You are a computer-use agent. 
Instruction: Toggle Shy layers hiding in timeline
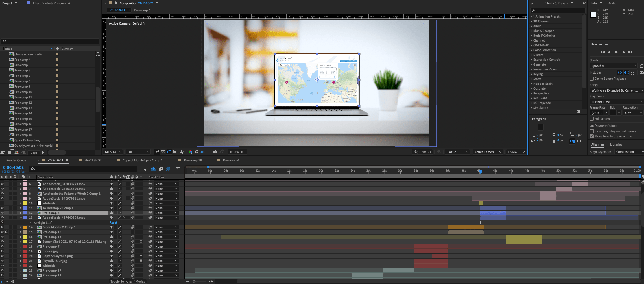153,169
